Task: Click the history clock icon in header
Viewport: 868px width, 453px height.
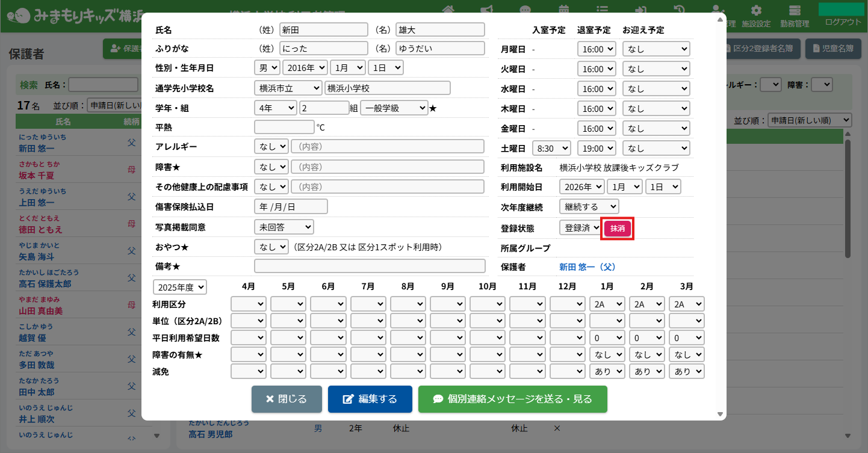Action: 678,9
